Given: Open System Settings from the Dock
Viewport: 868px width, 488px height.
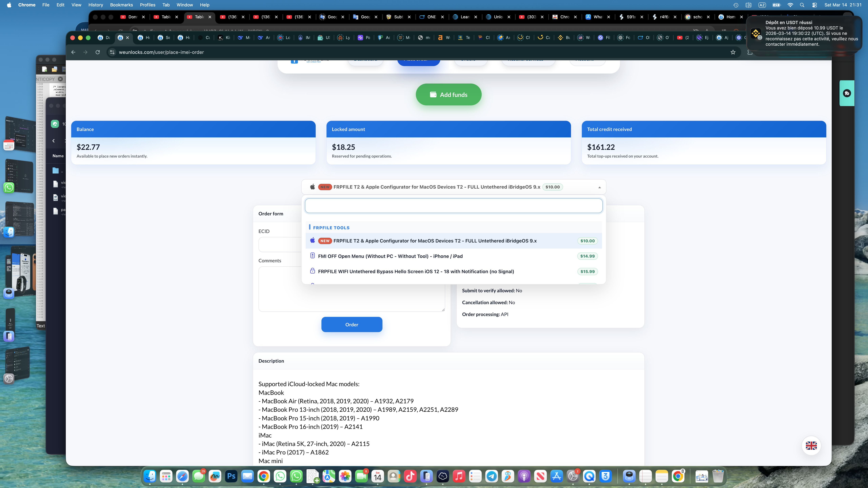Looking at the screenshot, I should coord(573,476).
